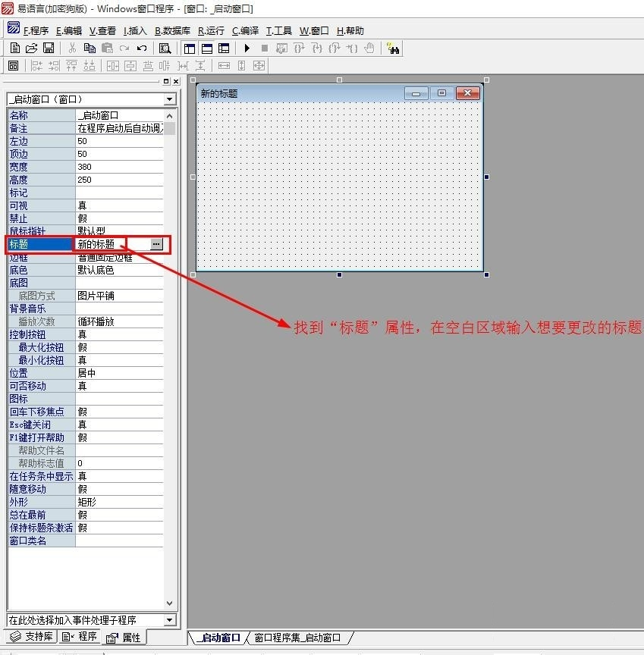Image resolution: width=644 pixels, height=655 pixels.
Task: Click the make same size icon
Action: point(259,66)
